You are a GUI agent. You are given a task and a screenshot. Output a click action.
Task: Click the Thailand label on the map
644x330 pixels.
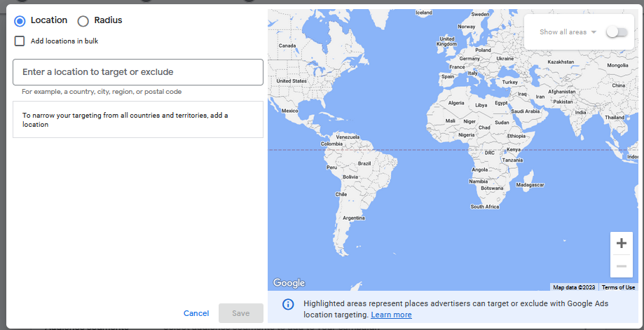coord(615,118)
